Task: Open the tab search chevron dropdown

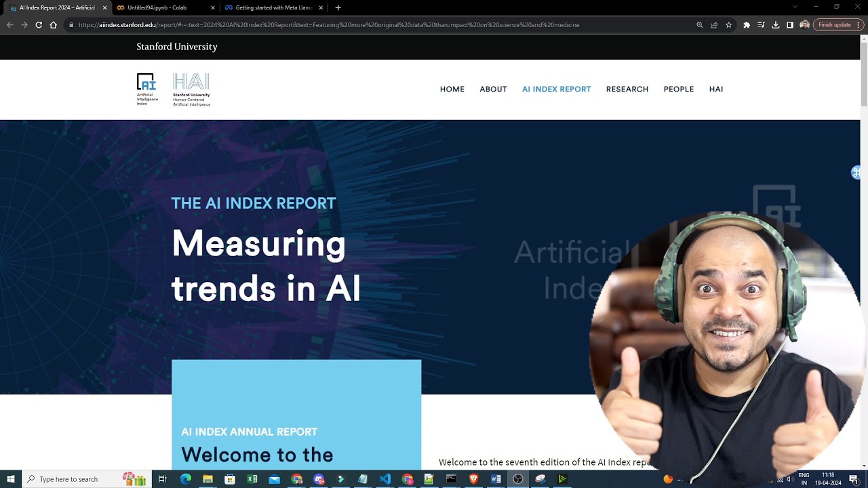Action: pyautogui.click(x=795, y=7)
